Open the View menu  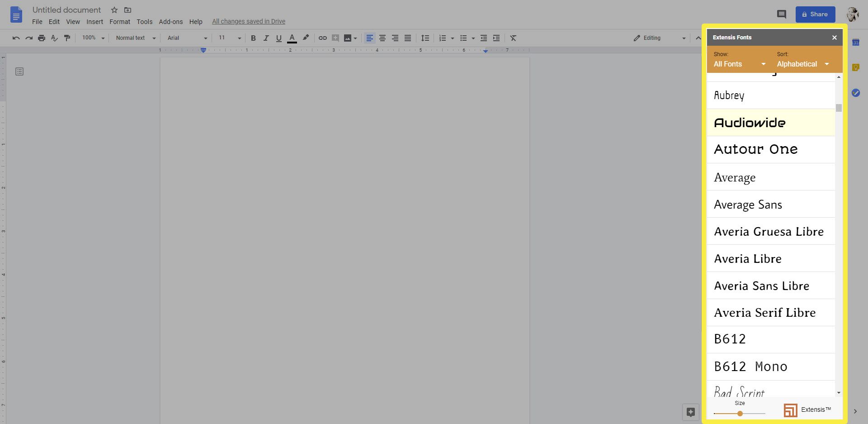[73, 22]
